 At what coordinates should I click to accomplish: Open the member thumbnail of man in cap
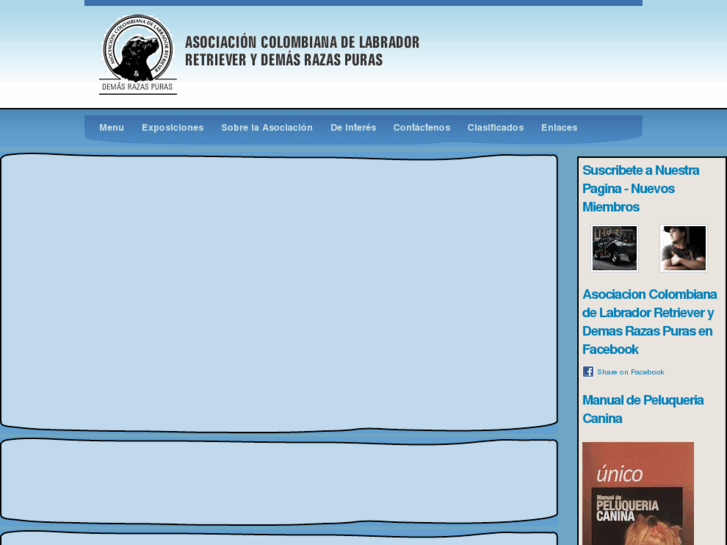point(683,248)
